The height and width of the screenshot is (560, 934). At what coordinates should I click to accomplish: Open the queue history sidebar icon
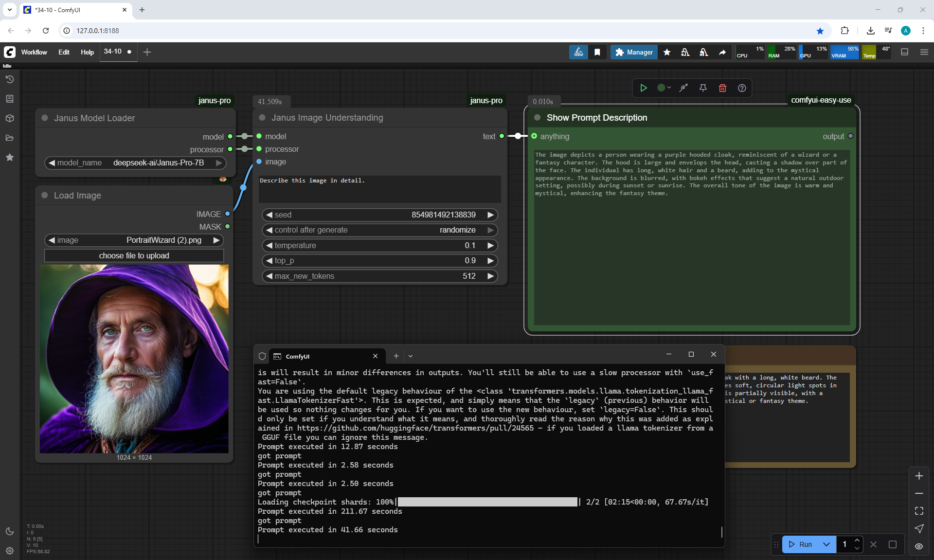pos(10,79)
